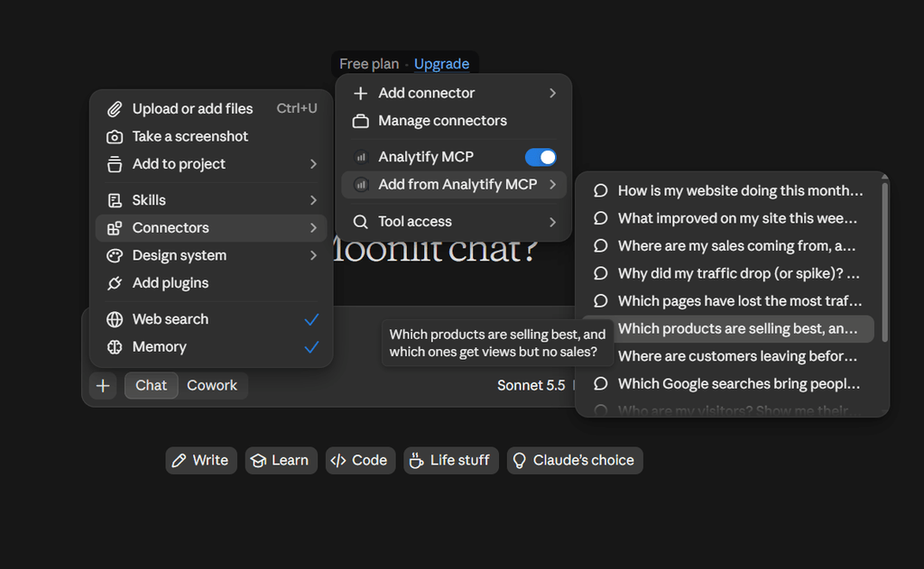Click the chat bubble icon beside 'Which Google searches'

point(600,383)
